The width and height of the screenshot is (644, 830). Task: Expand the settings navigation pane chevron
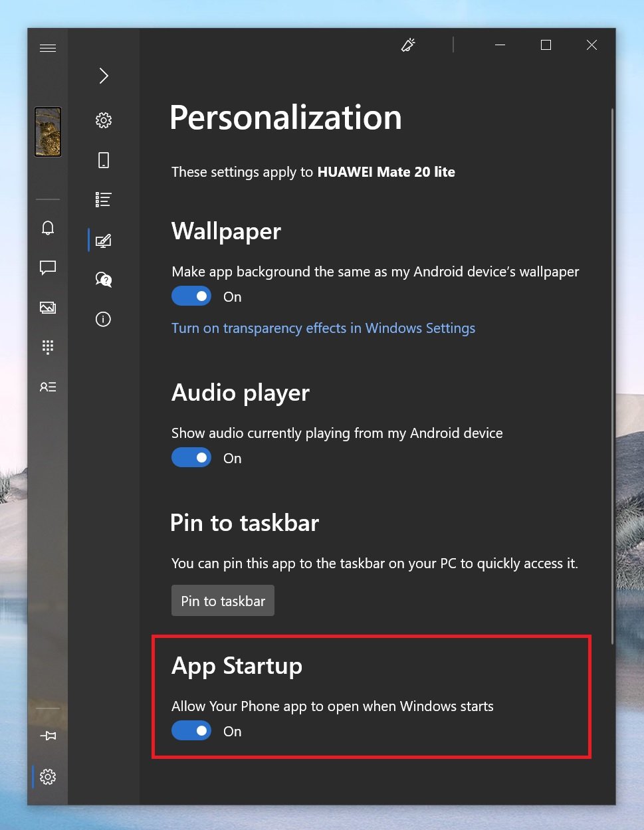[x=104, y=76]
